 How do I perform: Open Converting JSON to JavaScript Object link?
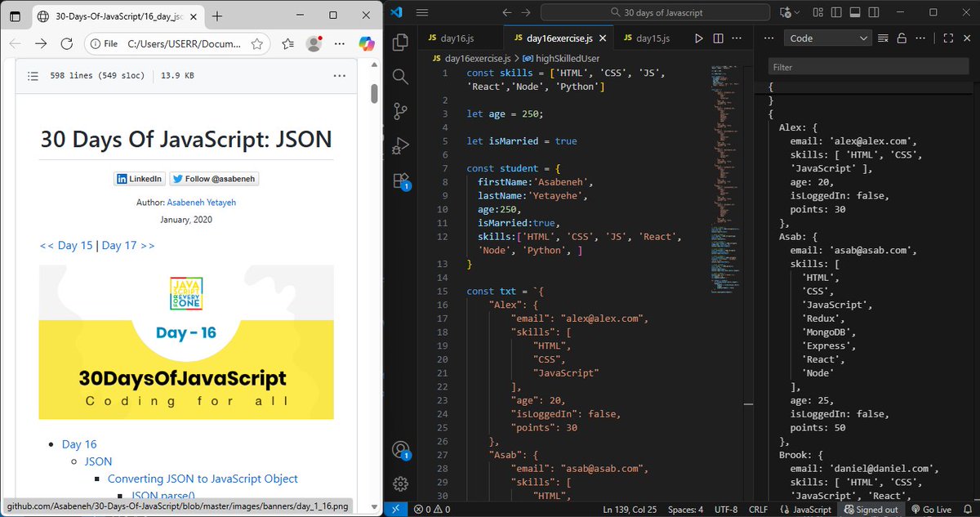pos(203,479)
